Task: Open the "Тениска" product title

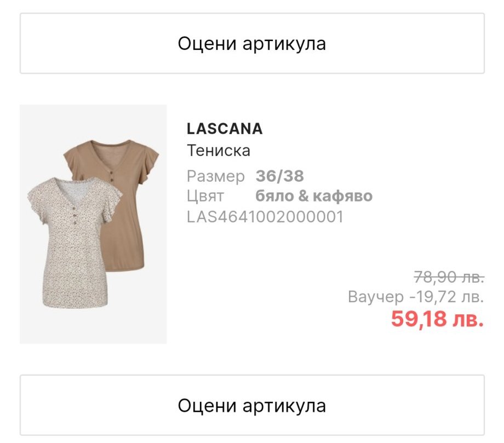Action: coord(219,150)
